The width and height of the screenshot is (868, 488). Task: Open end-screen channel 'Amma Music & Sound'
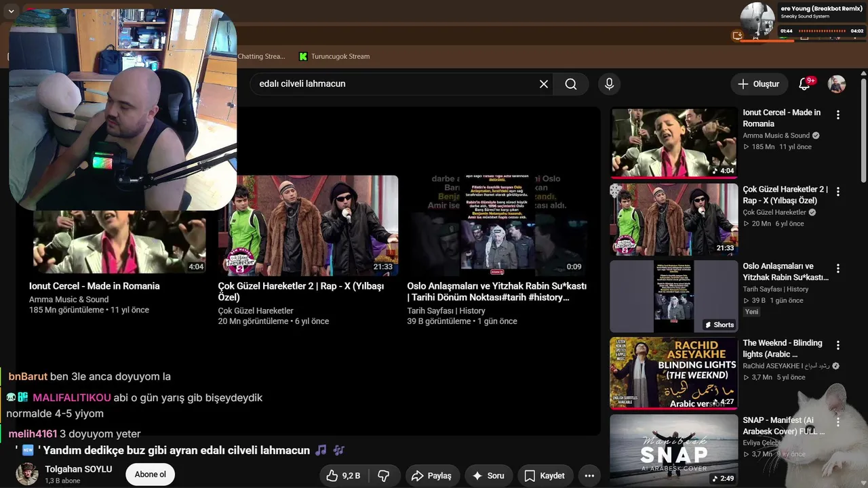[x=68, y=300]
